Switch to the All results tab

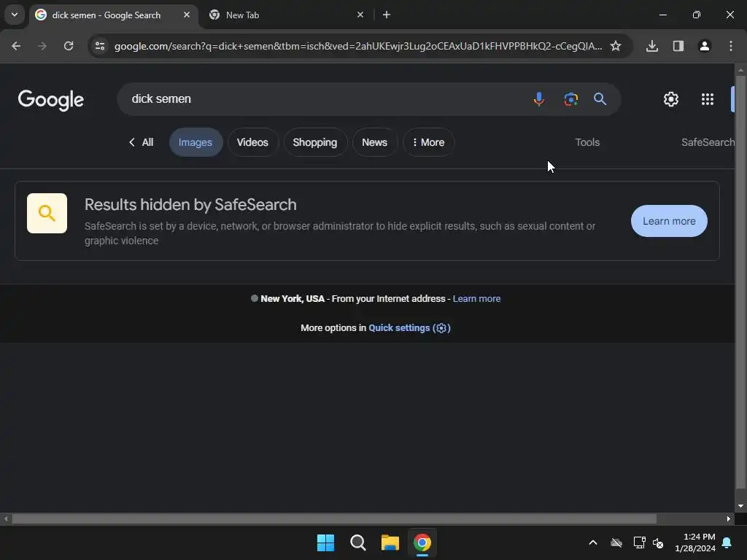point(141,142)
